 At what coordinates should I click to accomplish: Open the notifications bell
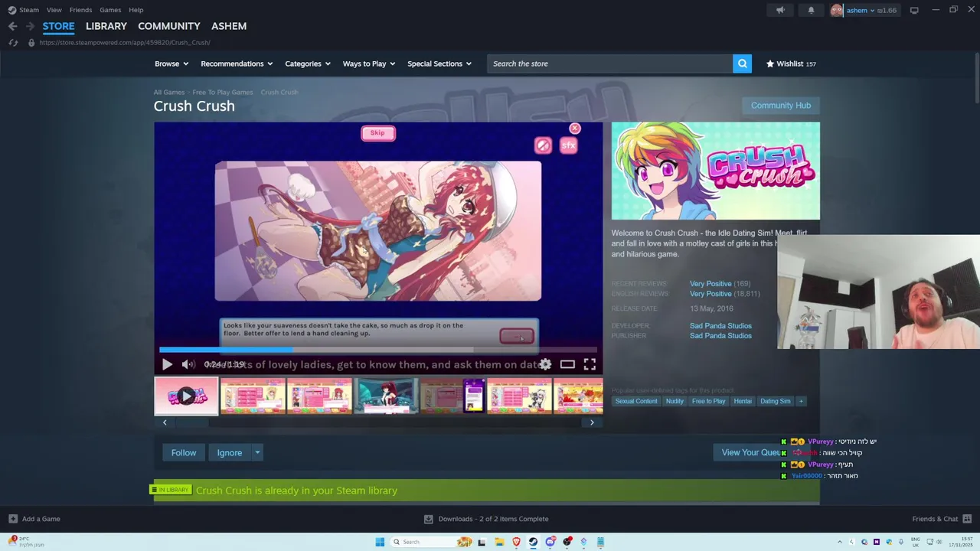811,10
